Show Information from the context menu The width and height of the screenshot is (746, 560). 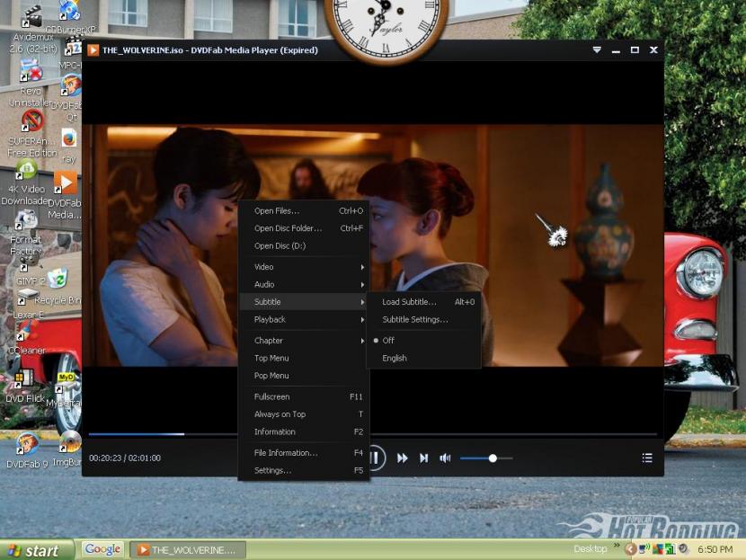point(304,432)
